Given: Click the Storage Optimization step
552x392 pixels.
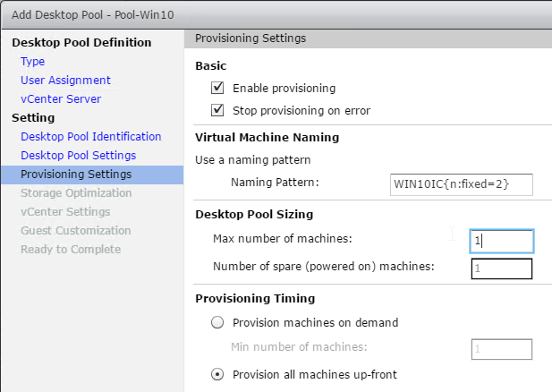Looking at the screenshot, I should [76, 193].
